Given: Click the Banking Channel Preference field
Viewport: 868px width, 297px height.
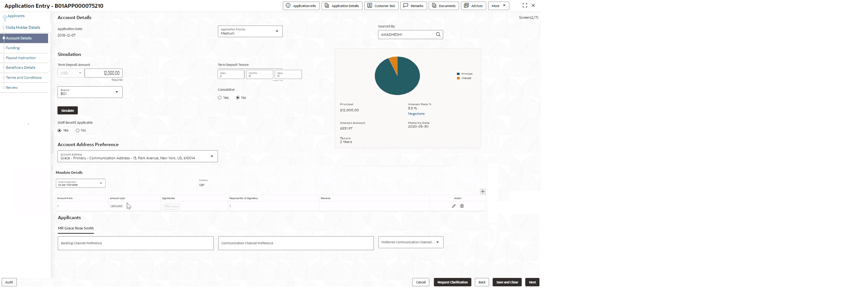Looking at the screenshot, I should [136, 243].
